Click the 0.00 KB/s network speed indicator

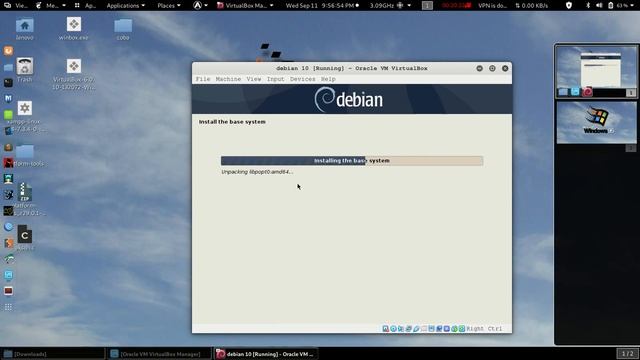point(531,5)
